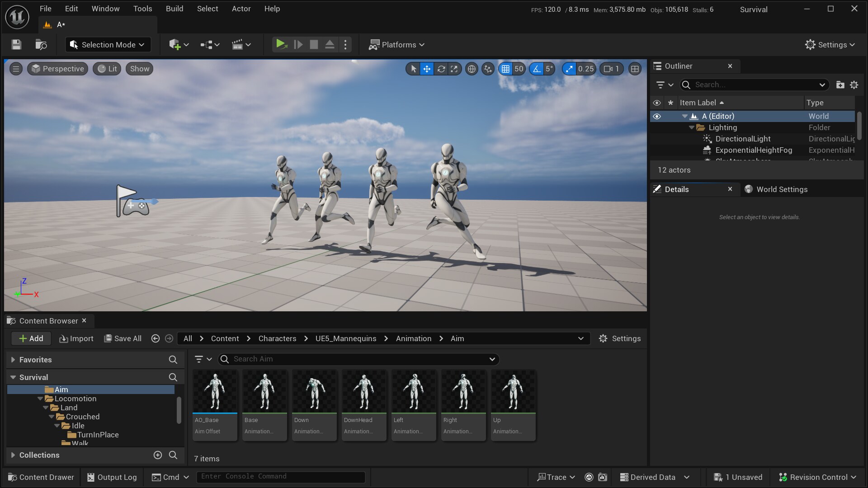Collapse the Lighting folder in Outliner

pyautogui.click(x=691, y=127)
